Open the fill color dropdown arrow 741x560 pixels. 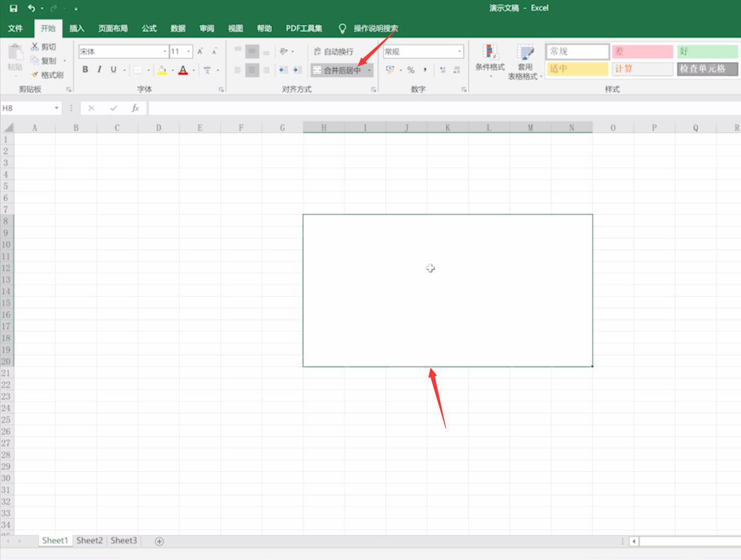click(172, 70)
